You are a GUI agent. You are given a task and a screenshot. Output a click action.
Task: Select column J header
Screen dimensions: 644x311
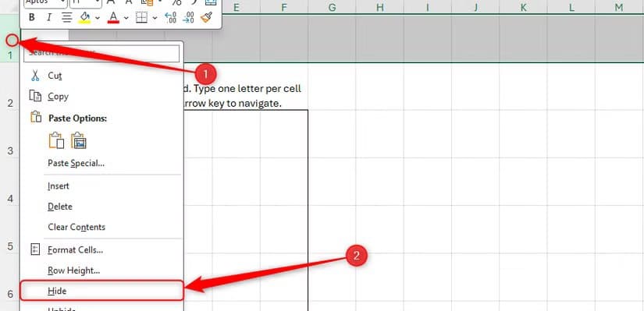click(475, 7)
